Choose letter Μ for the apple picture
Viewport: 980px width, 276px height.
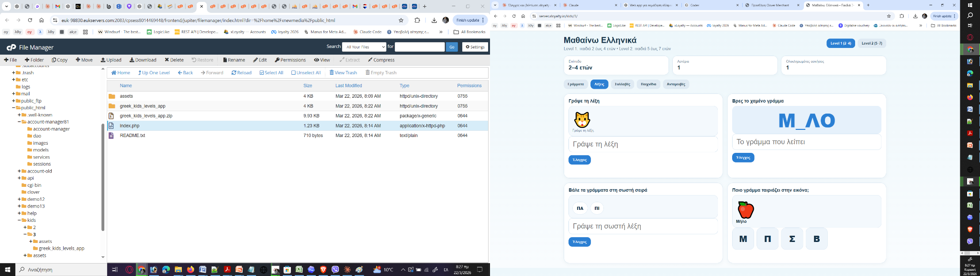pos(743,239)
